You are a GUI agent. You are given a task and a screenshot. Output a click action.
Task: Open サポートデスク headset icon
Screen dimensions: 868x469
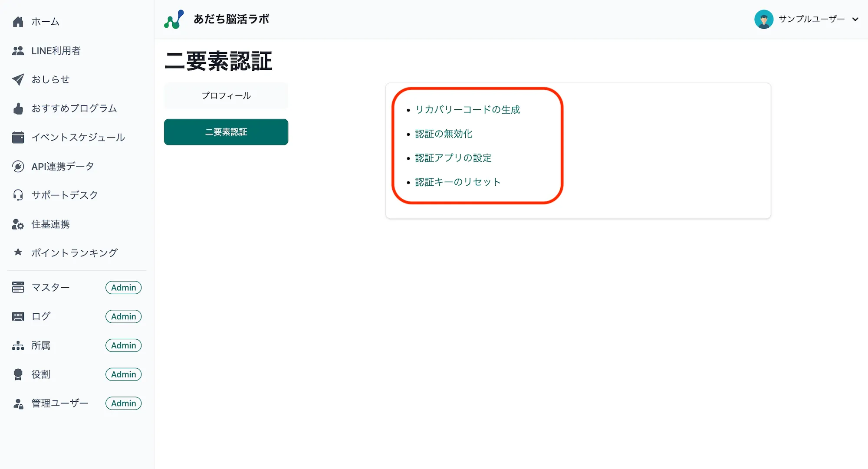click(18, 195)
